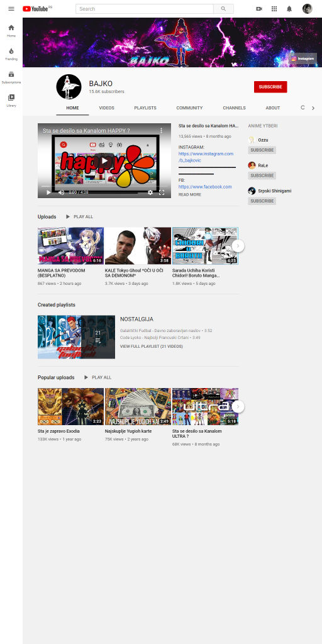Image resolution: width=322 pixels, height=644 pixels.
Task: Expand the channel tabs right chevron
Action: pos(313,108)
